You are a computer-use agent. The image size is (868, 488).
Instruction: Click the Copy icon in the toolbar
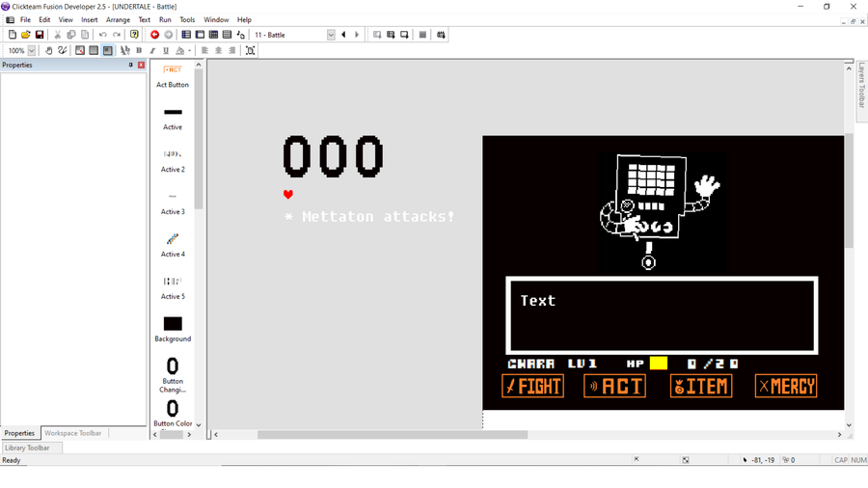pyautogui.click(x=70, y=35)
